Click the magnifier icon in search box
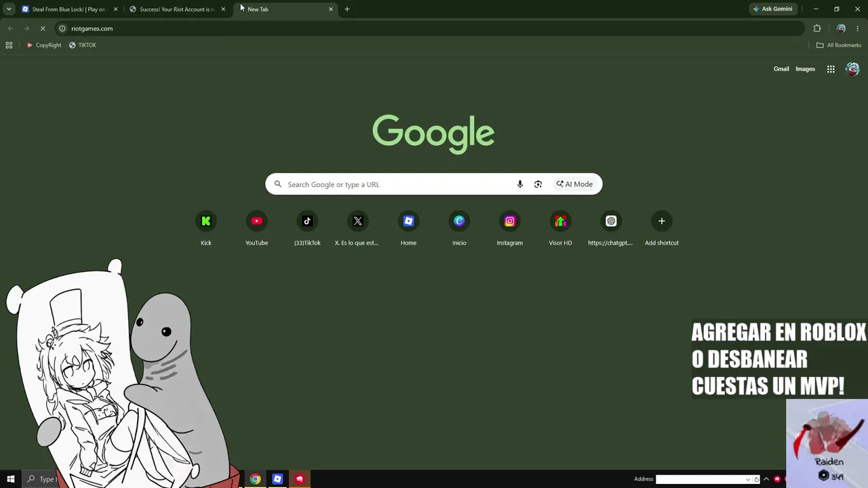 277,184
